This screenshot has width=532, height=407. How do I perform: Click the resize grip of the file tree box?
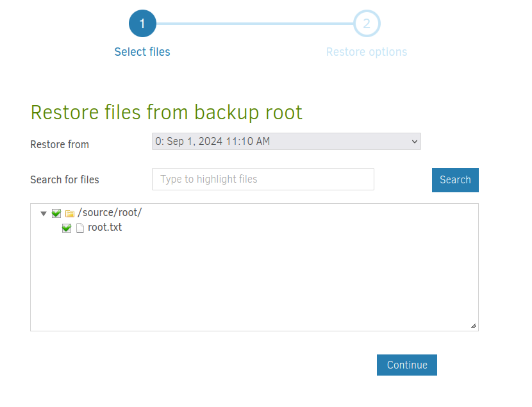473,326
